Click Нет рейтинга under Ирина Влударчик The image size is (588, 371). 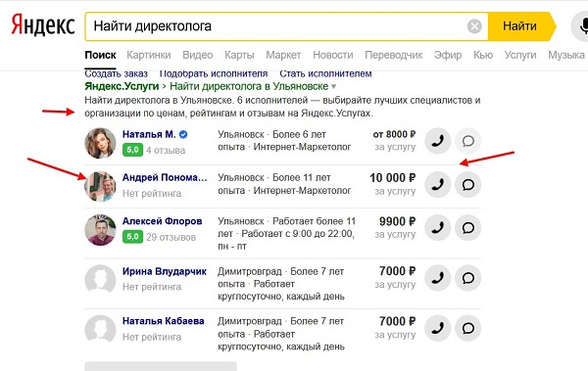pyautogui.click(x=152, y=287)
